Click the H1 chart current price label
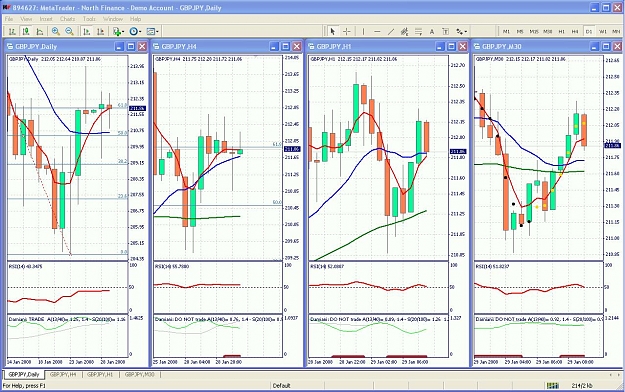The width and height of the screenshot is (625, 392). pyautogui.click(x=458, y=152)
